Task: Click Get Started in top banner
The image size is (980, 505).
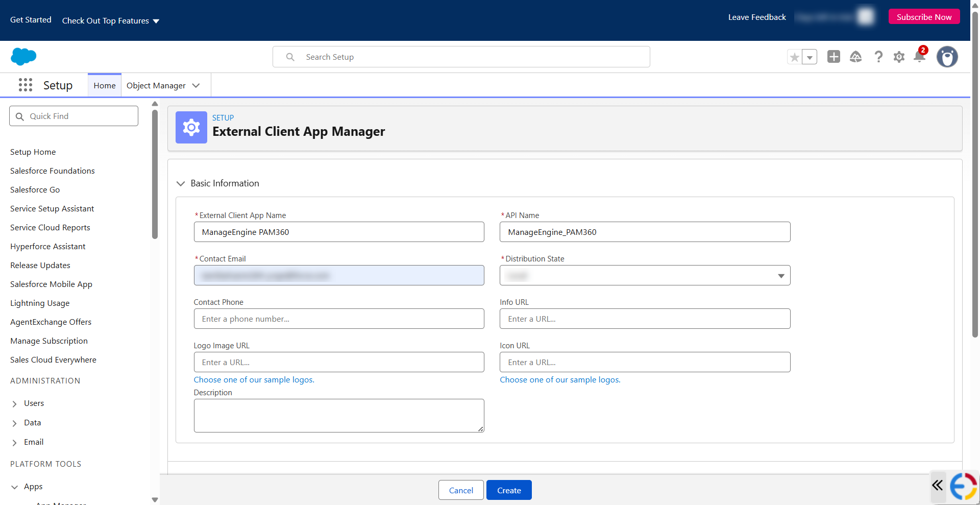Action: click(x=31, y=19)
